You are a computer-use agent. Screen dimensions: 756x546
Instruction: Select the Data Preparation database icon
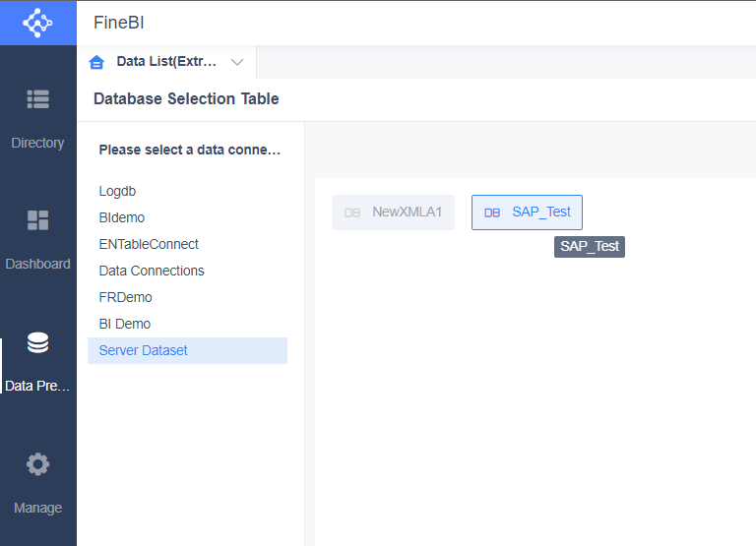tap(37, 342)
